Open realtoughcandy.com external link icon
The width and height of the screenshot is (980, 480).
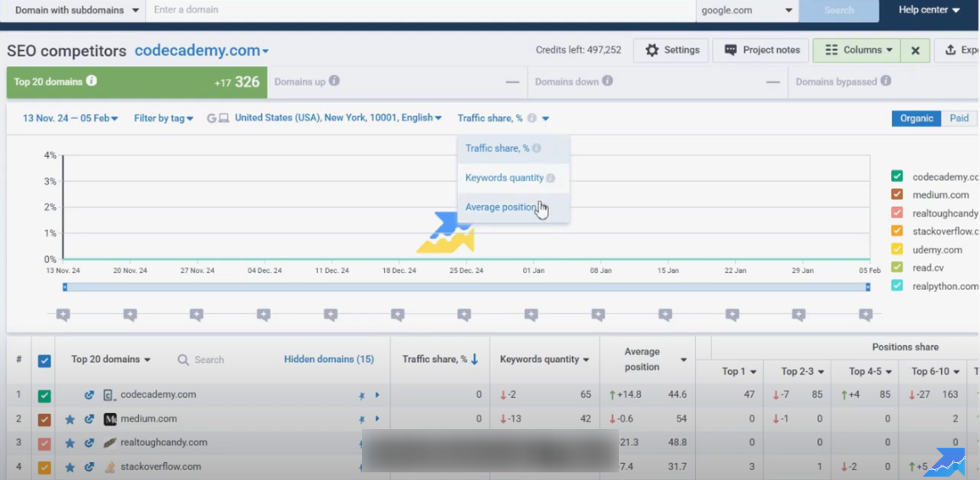[x=89, y=444]
